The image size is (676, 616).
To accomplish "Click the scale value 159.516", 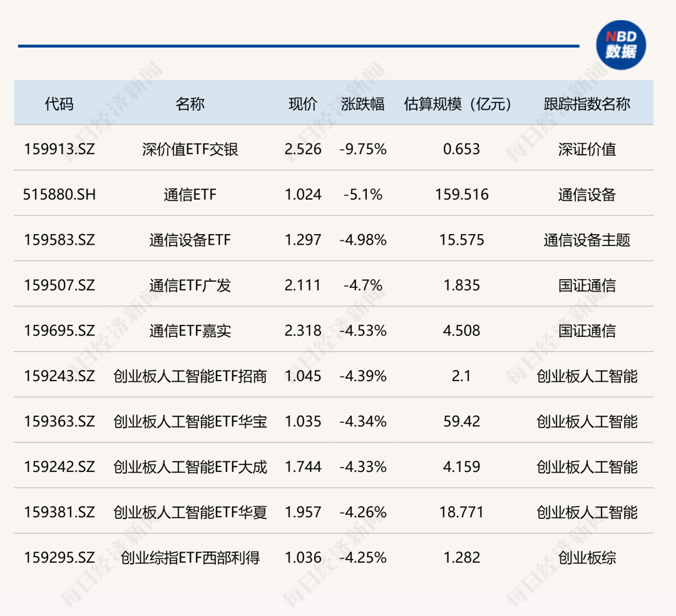I will pyautogui.click(x=461, y=195).
